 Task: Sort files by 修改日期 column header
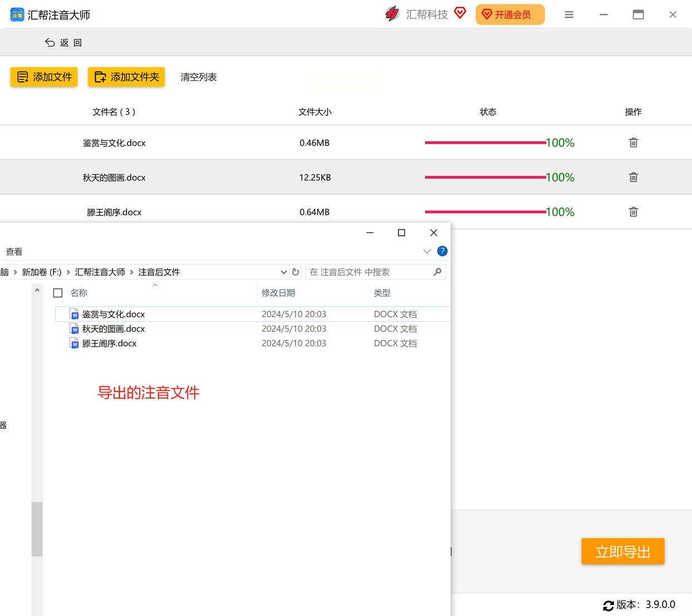coord(278,293)
